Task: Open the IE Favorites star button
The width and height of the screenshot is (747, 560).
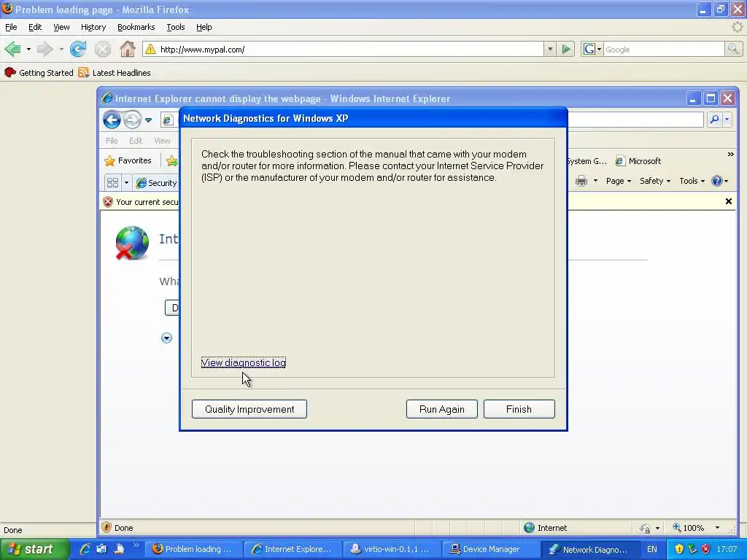Action: click(x=128, y=160)
